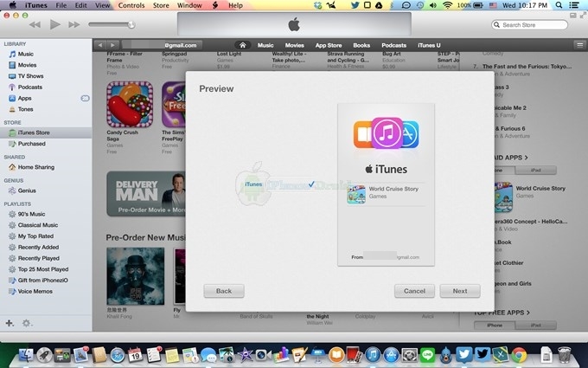Open the Genius sidebar item
Viewport: 588px width, 368px height.
[x=27, y=190]
